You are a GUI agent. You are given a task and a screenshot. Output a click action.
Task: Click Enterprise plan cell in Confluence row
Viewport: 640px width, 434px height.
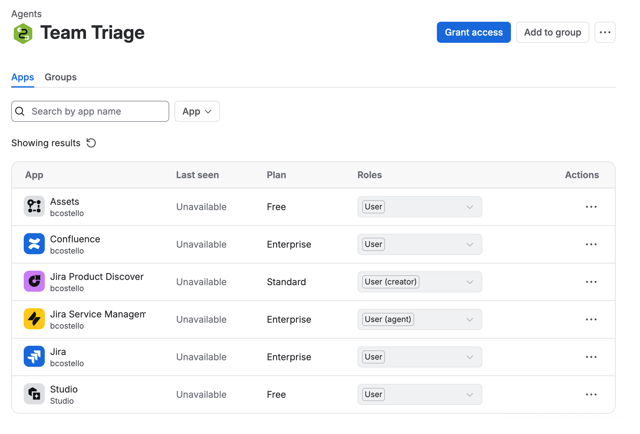289,244
